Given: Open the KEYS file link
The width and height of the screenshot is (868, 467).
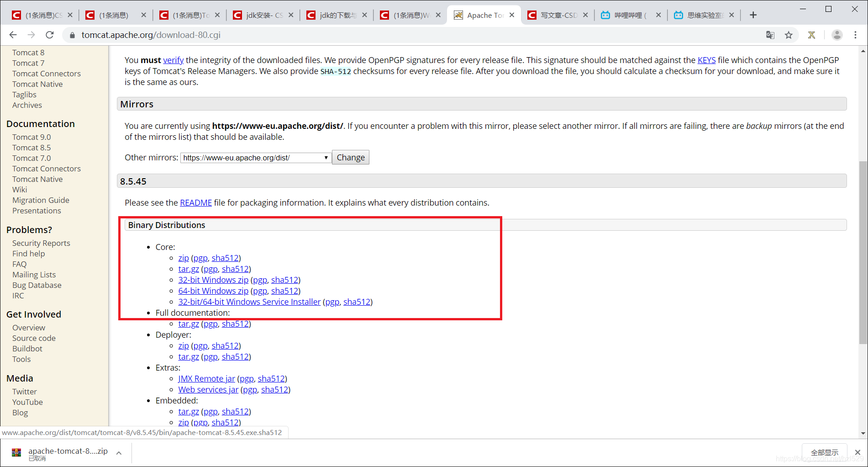Looking at the screenshot, I should pos(706,60).
